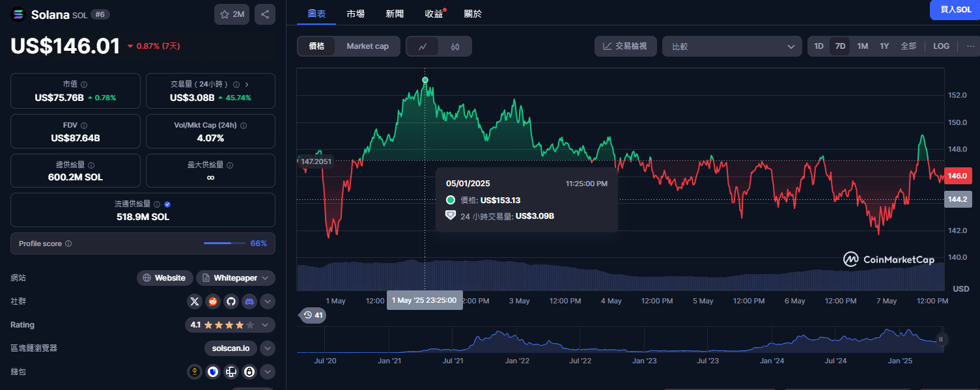
Task: Click the history clock badge showing 41
Action: (x=313, y=315)
